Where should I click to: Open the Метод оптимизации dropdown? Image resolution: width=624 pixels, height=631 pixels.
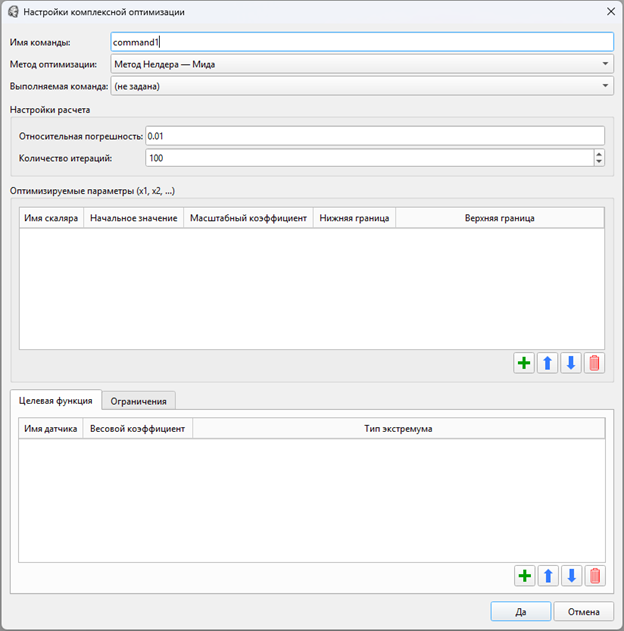pos(360,64)
